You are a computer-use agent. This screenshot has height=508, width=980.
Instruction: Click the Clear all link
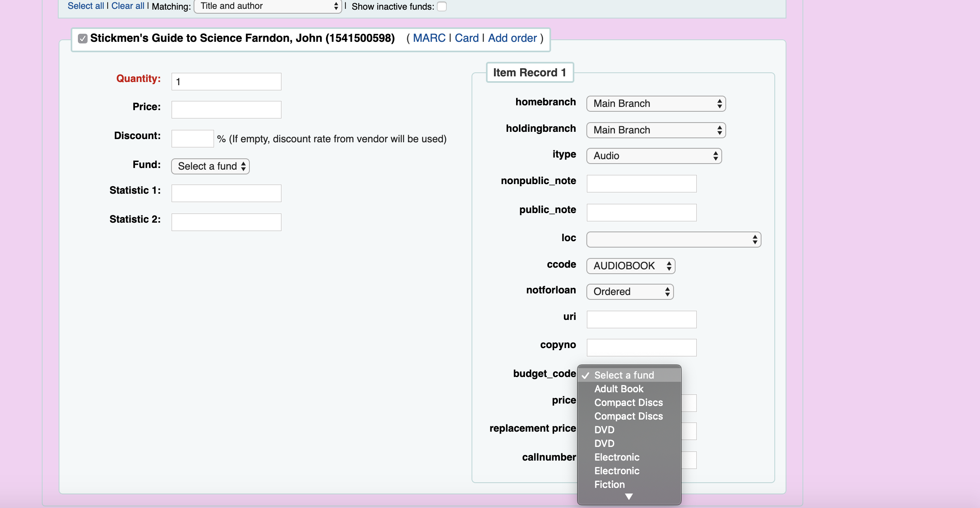pos(128,6)
